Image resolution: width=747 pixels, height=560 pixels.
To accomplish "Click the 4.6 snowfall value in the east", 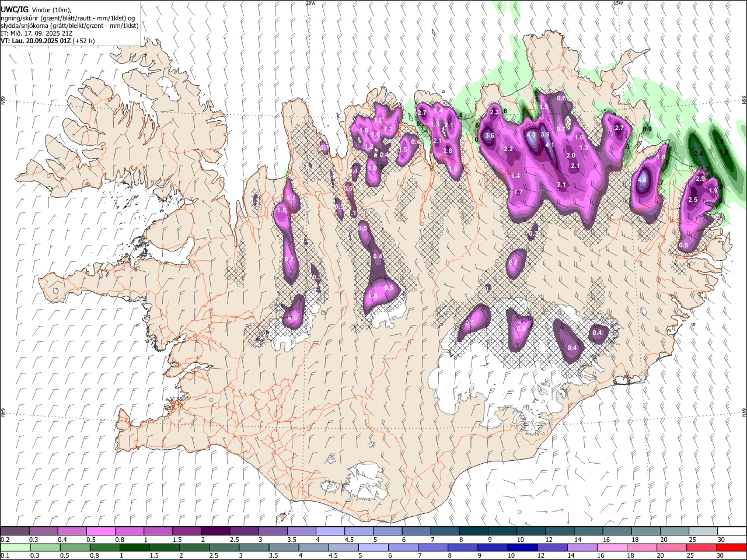I will (x=643, y=180).
